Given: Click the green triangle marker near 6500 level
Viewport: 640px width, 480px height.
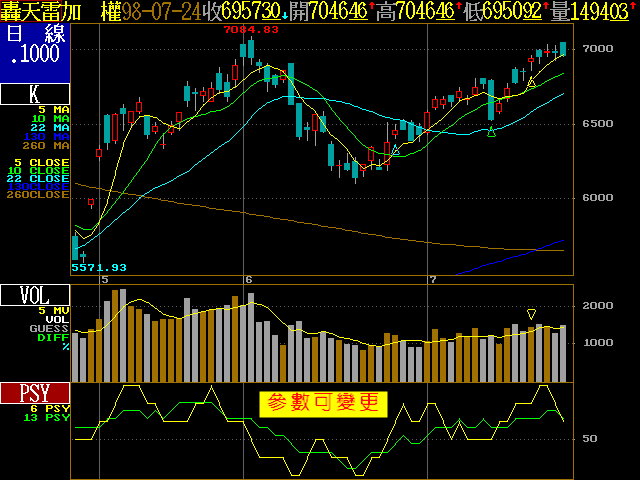Looking at the screenshot, I should [492, 132].
